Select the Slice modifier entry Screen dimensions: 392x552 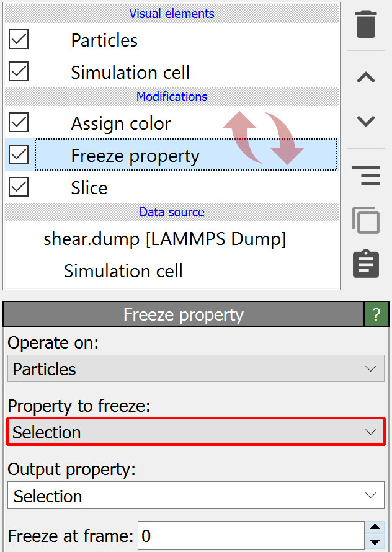pos(89,188)
